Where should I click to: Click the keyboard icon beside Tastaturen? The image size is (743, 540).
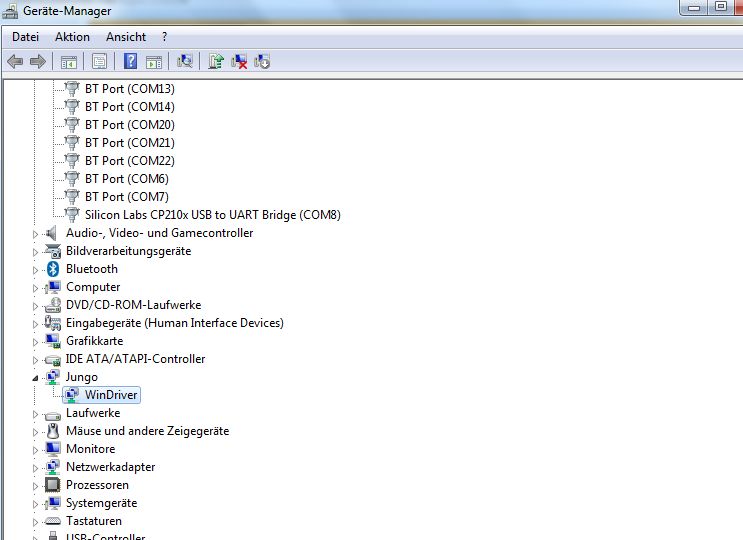coord(52,521)
